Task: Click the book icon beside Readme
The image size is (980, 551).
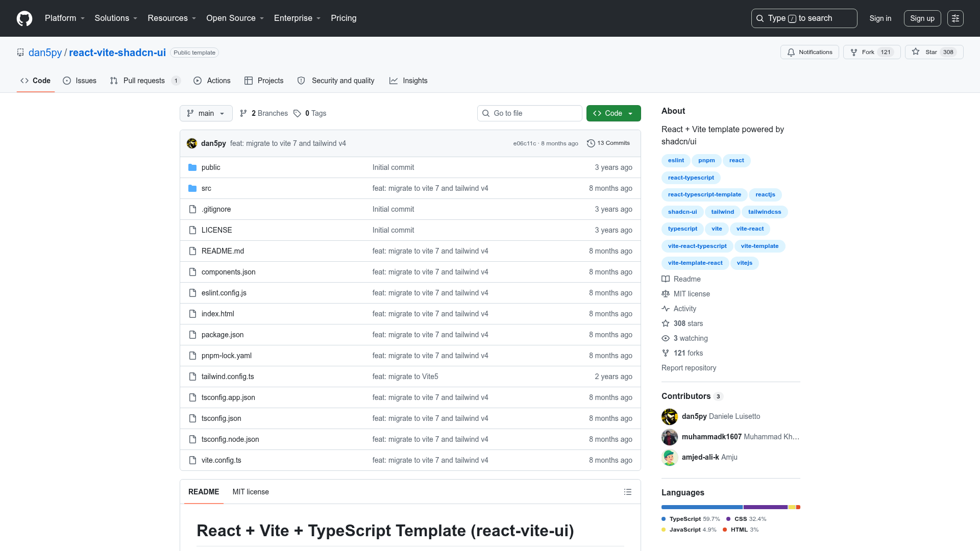Action: pos(666,279)
